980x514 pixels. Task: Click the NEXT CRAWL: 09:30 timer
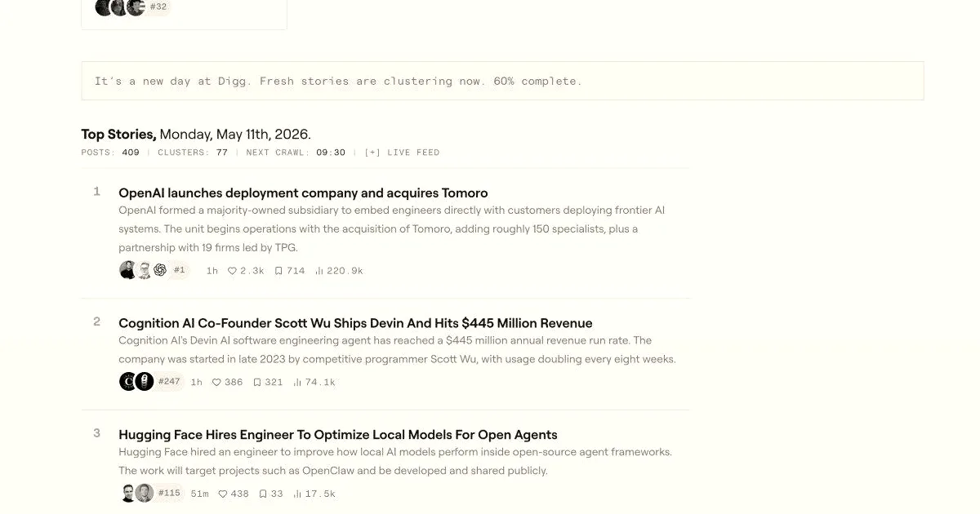coord(296,153)
